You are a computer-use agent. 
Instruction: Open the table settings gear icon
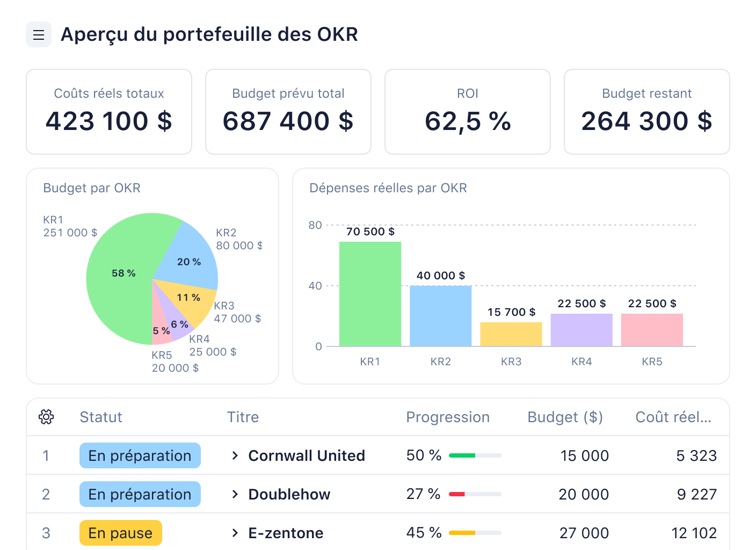tap(46, 417)
